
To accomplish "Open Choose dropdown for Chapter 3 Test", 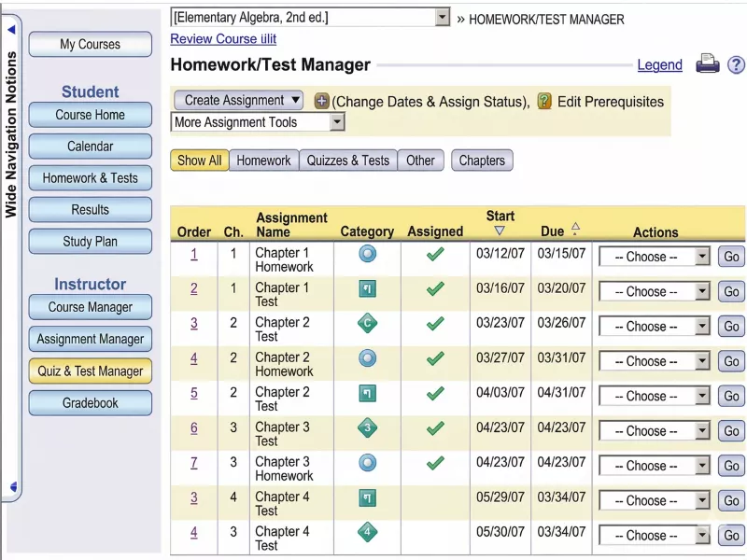I will tap(655, 431).
